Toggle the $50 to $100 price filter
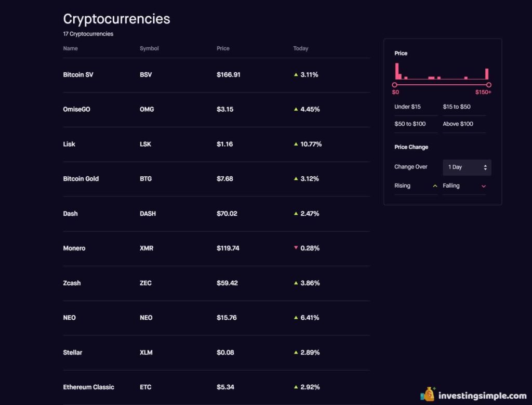Image resolution: width=532 pixels, height=405 pixels. 416,124
